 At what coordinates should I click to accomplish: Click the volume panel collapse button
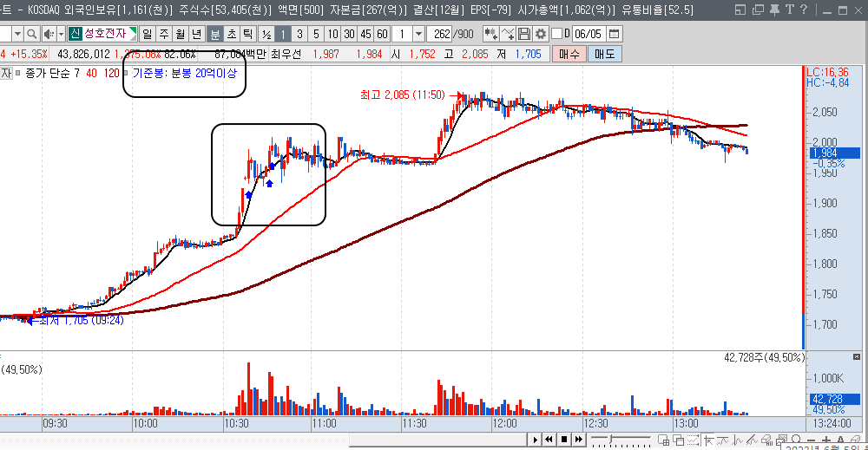(857, 357)
